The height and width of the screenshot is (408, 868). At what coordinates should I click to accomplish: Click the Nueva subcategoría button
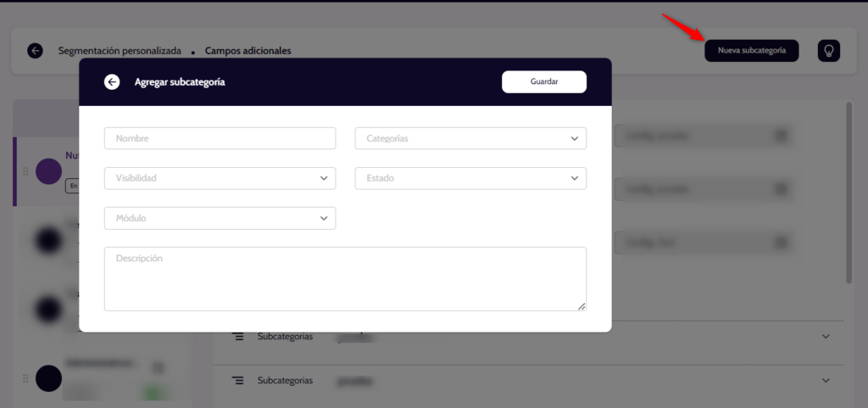[751, 51]
